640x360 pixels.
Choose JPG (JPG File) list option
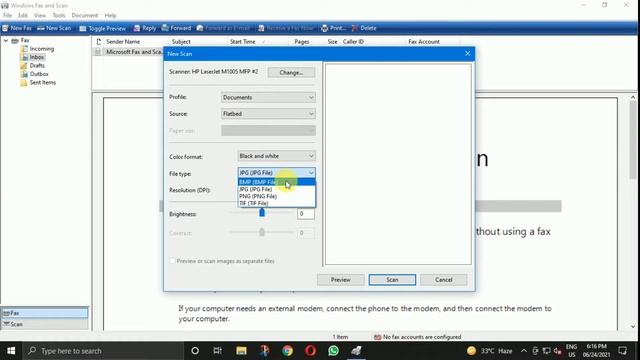[277, 189]
